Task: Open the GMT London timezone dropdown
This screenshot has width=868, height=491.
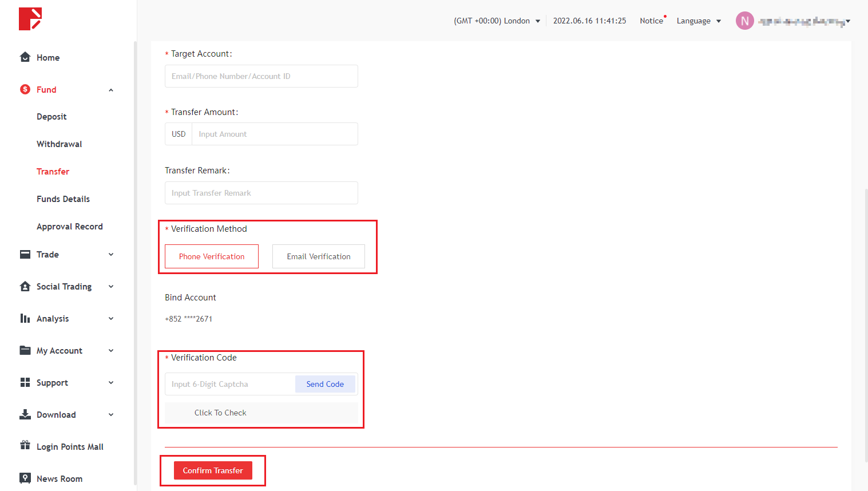Action: (497, 21)
